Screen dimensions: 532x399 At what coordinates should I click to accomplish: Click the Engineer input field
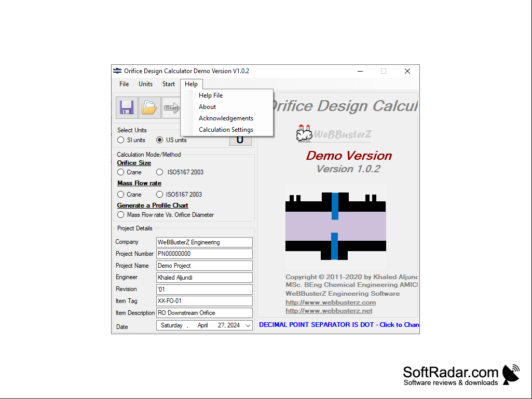[204, 278]
